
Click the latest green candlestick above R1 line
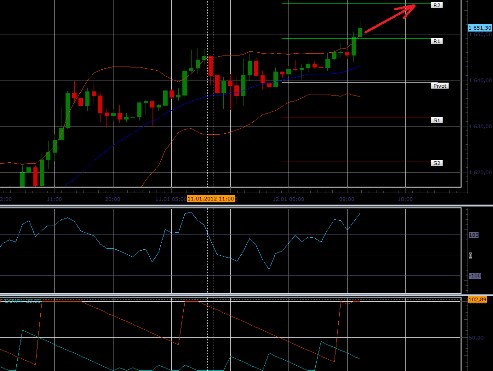pos(360,32)
